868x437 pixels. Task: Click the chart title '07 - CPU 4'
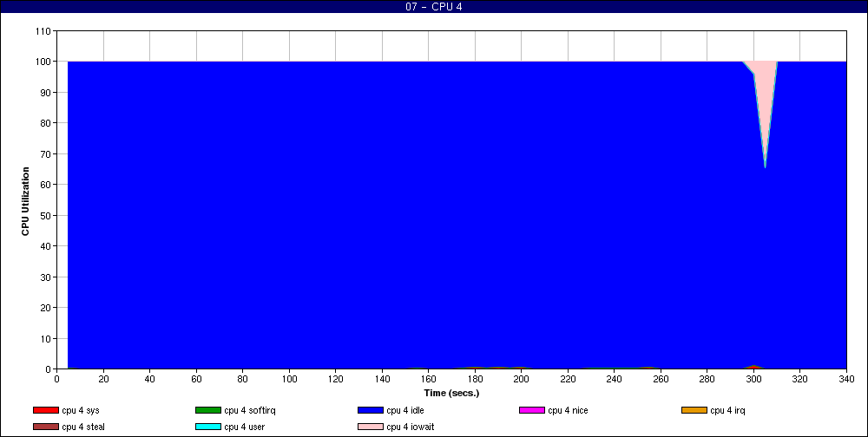(434, 7)
